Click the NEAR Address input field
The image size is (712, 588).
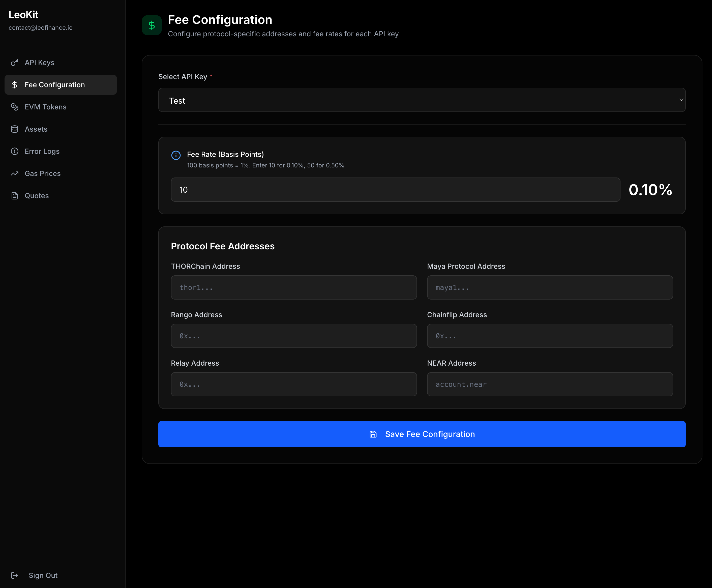pyautogui.click(x=549, y=385)
